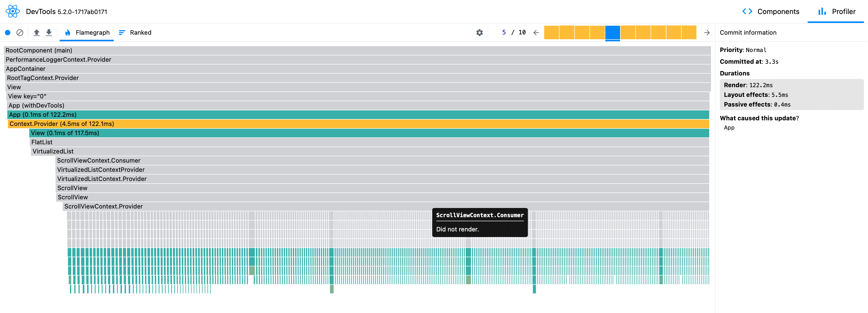868x313 pixels.
Task: Select the View key="0" row
Action: click(358, 96)
